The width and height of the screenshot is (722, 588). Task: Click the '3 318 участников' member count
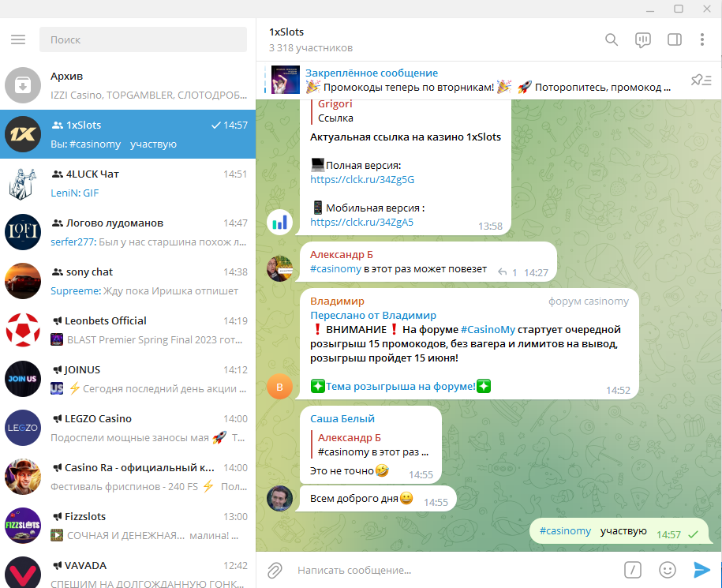[311, 48]
